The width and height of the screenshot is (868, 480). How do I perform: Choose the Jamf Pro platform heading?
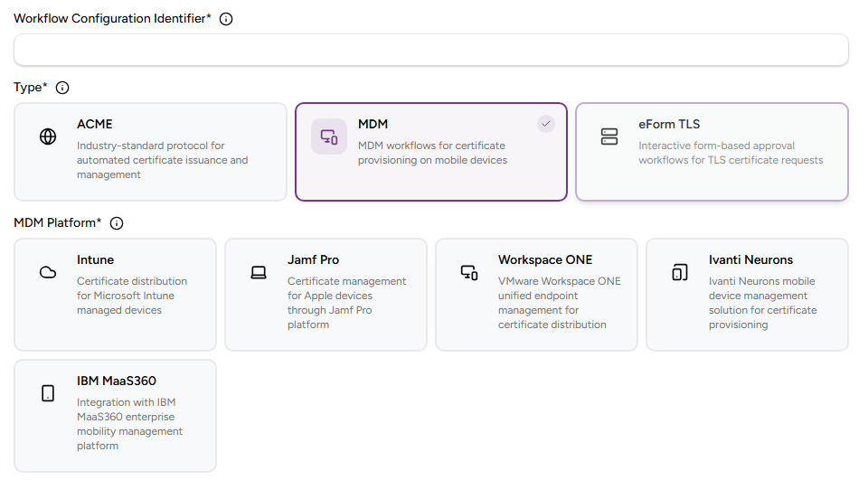point(314,259)
